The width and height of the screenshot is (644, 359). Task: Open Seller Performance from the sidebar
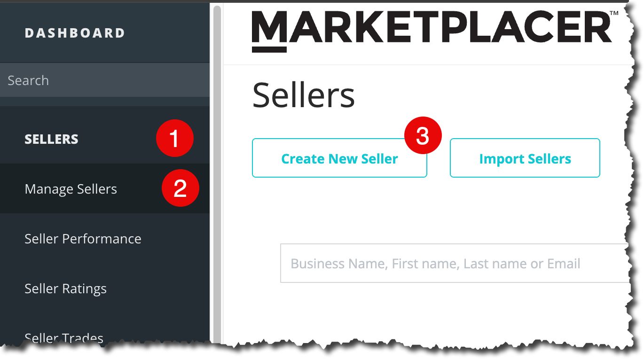tap(83, 239)
